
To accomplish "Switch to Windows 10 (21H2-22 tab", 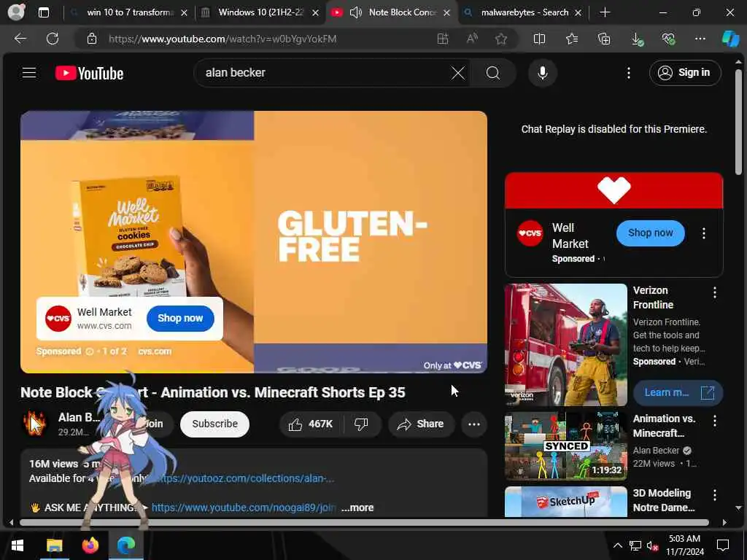I will click(x=260, y=12).
